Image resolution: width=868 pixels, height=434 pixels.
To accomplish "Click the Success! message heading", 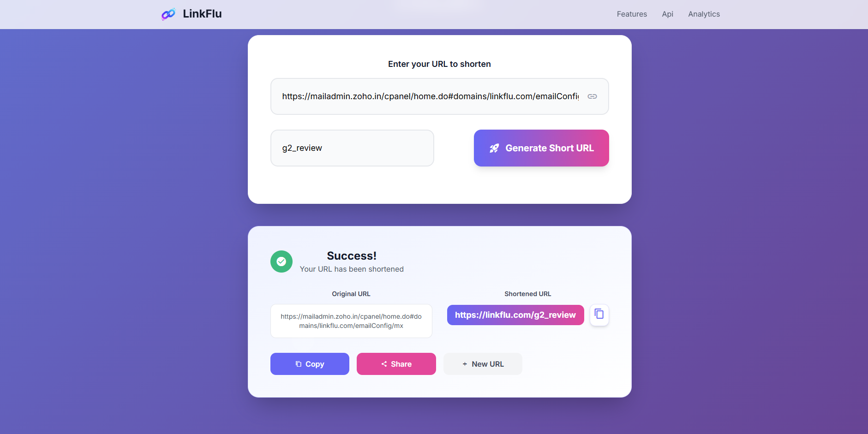I will (352, 256).
